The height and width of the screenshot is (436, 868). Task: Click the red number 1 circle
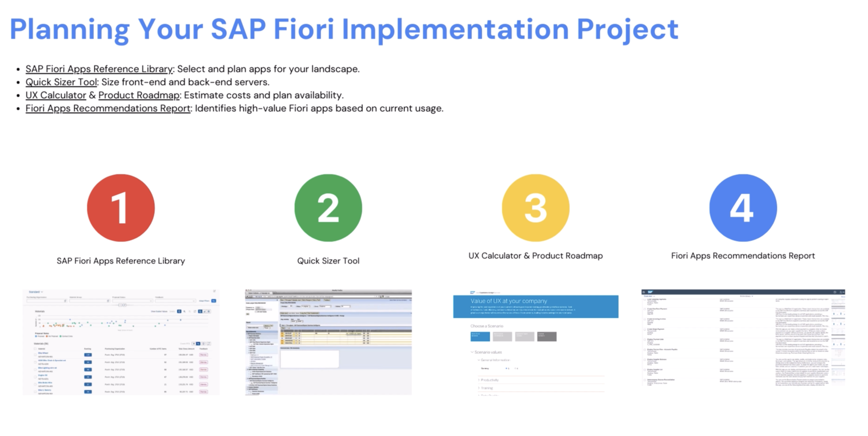coord(121,208)
